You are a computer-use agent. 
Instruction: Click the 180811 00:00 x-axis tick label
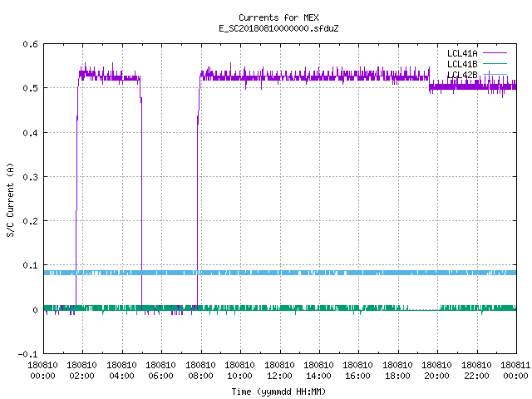pyautogui.click(x=515, y=371)
